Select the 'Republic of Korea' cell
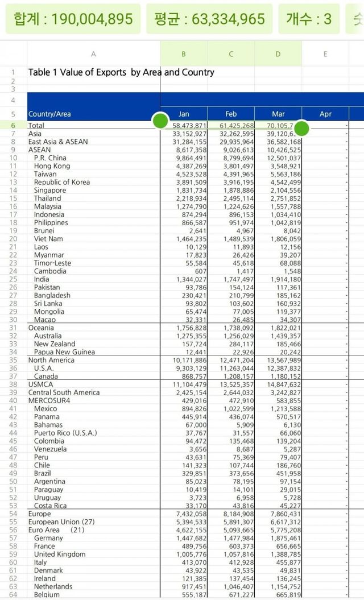364x600 pixels. click(94, 182)
